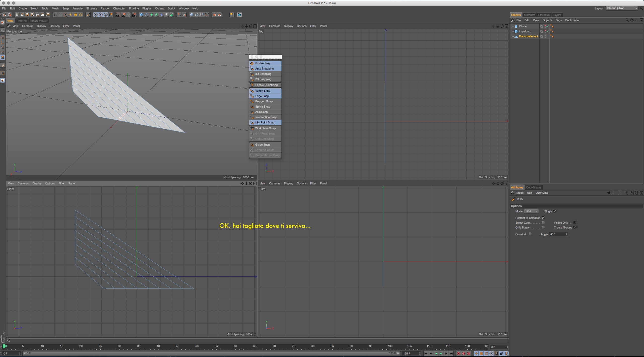Add a light object from toolbar

point(167,15)
